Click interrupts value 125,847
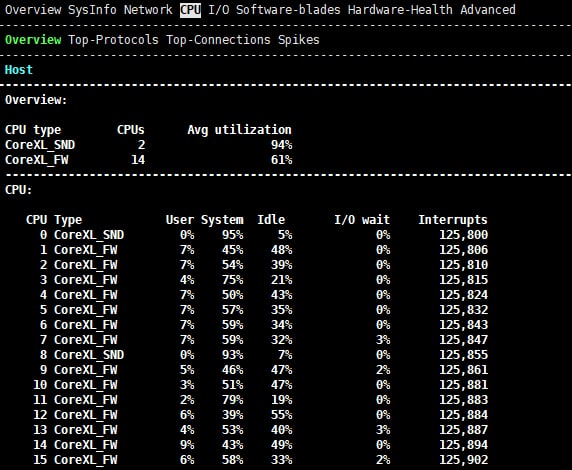 click(x=463, y=339)
